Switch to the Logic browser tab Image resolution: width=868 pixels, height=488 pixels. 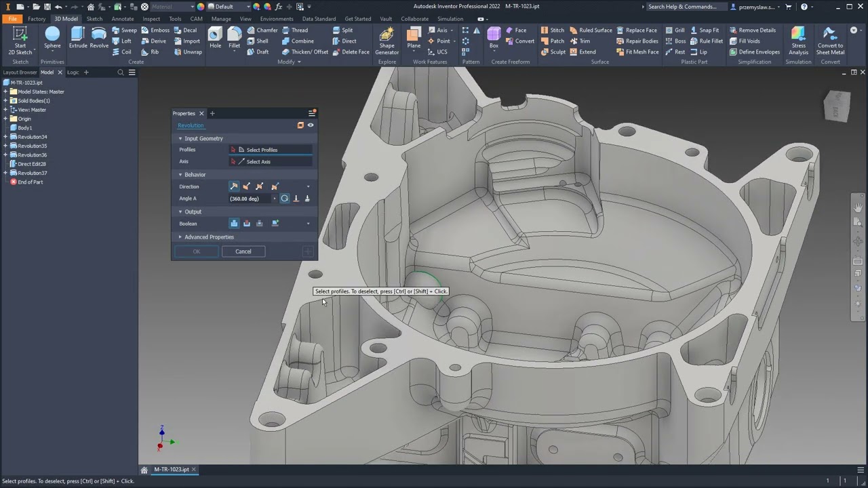click(73, 73)
